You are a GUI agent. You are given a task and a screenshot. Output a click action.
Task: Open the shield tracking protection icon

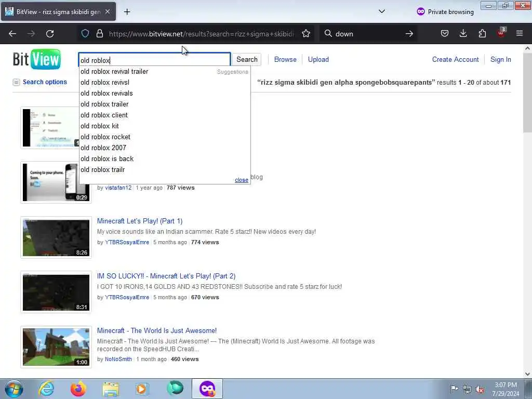85,33
